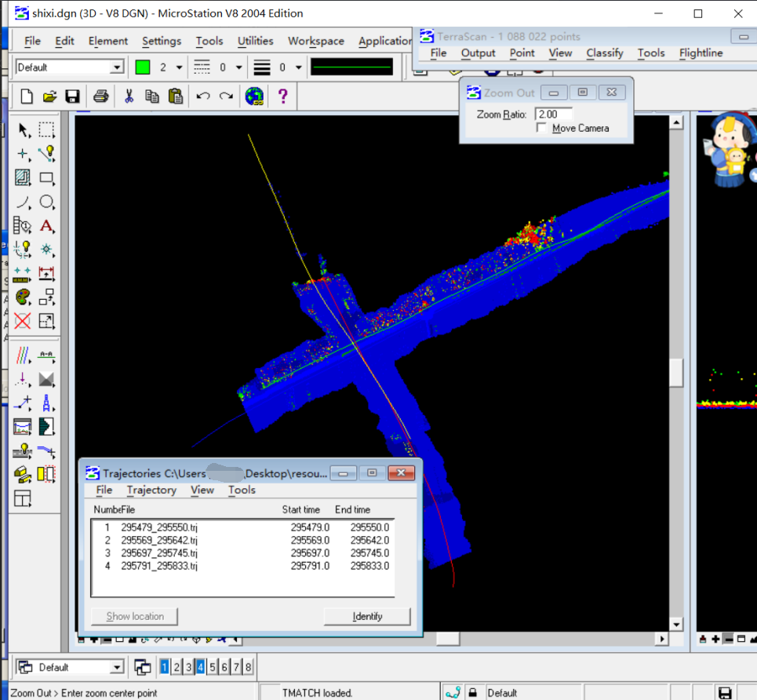Click the Zoom Ratio input field

[555, 114]
